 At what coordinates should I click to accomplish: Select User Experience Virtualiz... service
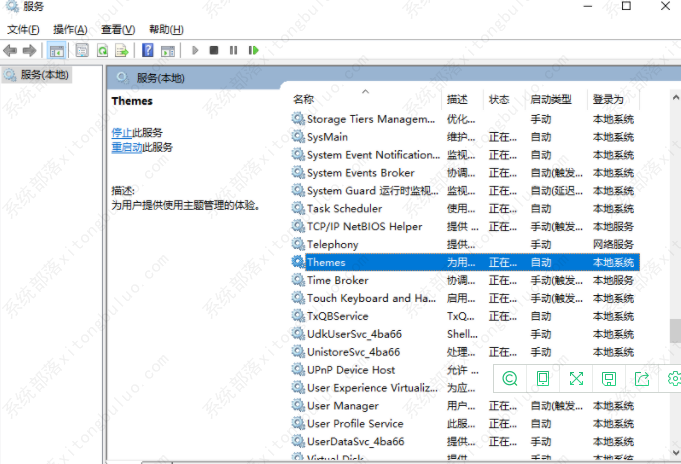tap(372, 388)
